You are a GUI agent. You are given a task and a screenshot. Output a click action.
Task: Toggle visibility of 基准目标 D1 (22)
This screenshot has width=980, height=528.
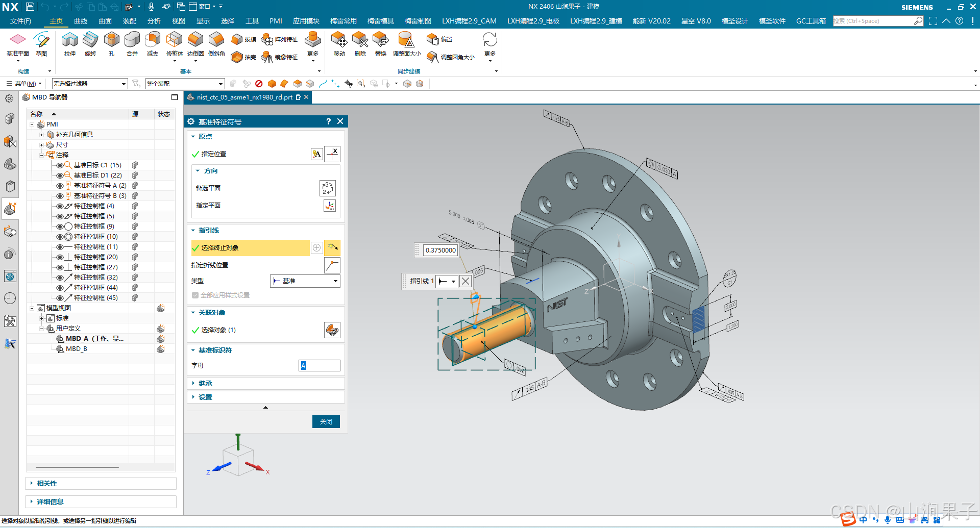[60, 175]
